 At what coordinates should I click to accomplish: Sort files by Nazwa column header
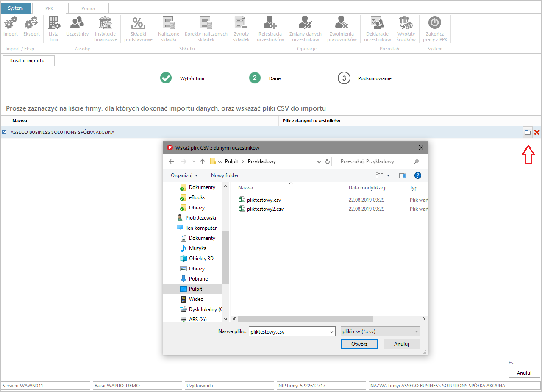click(246, 187)
